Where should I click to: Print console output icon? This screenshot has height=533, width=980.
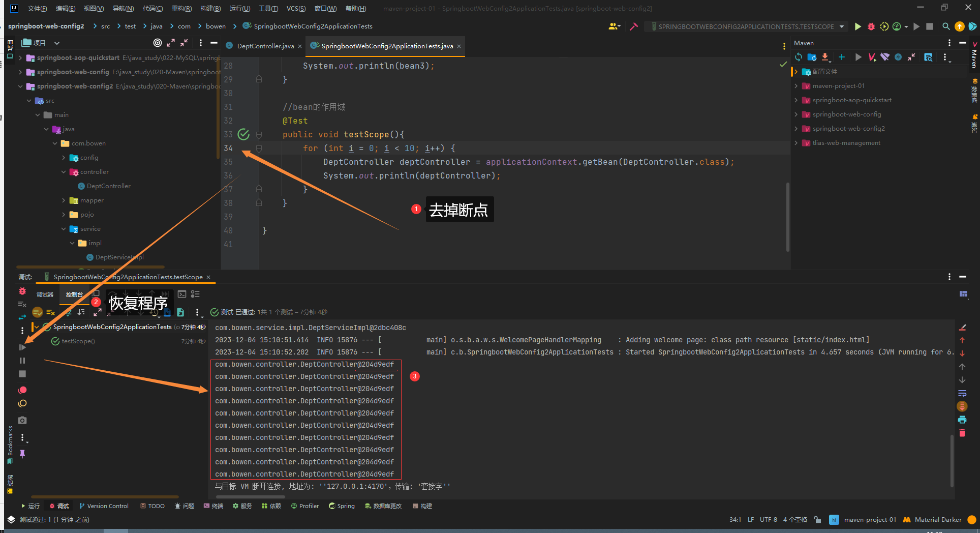[x=962, y=420]
